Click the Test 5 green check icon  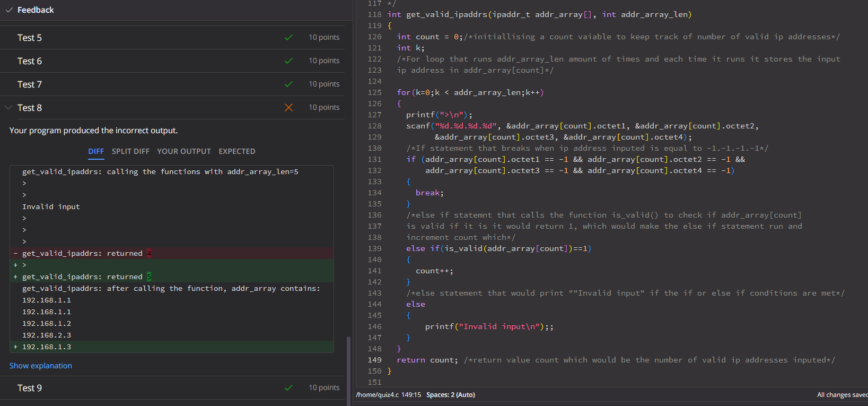[288, 38]
